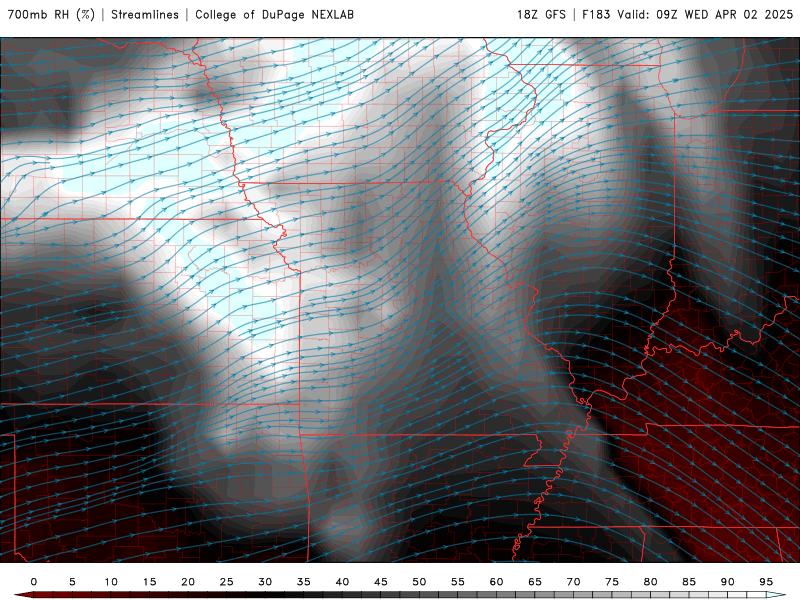The height and width of the screenshot is (600, 800).
Task: Click the "5" label on the color scale
Action: click(x=72, y=582)
